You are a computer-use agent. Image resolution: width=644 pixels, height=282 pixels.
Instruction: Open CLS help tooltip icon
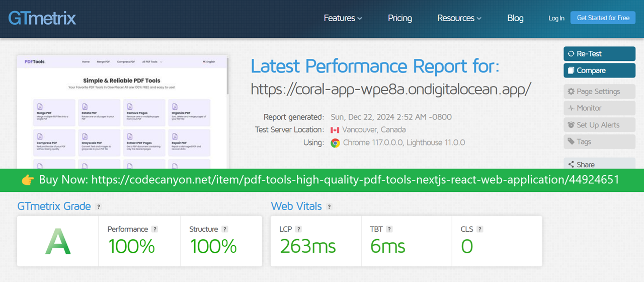(479, 229)
